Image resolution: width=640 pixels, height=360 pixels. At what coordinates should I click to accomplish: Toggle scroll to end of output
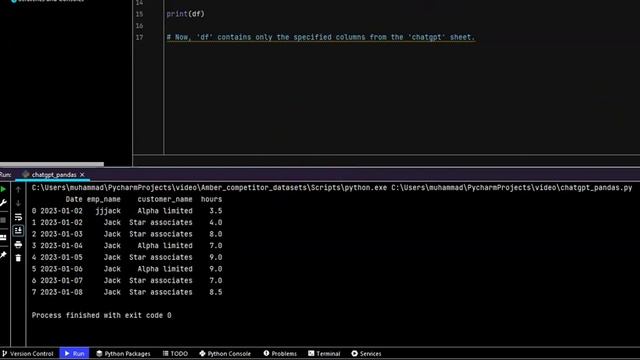18,231
